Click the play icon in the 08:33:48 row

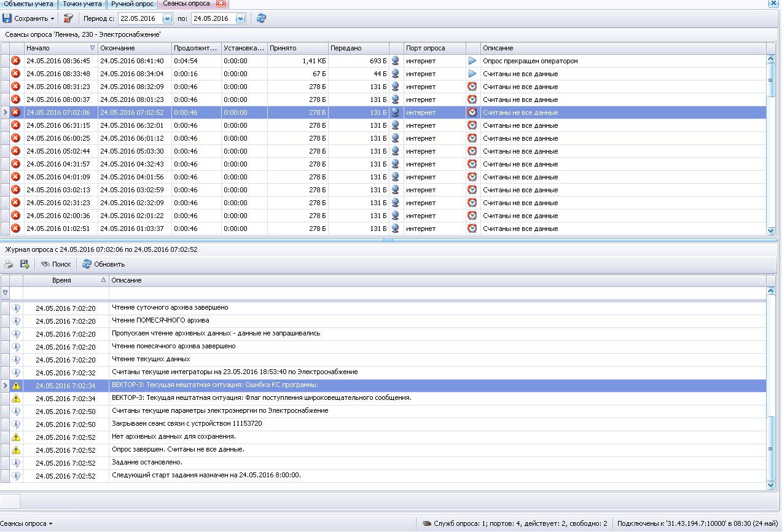[472, 74]
